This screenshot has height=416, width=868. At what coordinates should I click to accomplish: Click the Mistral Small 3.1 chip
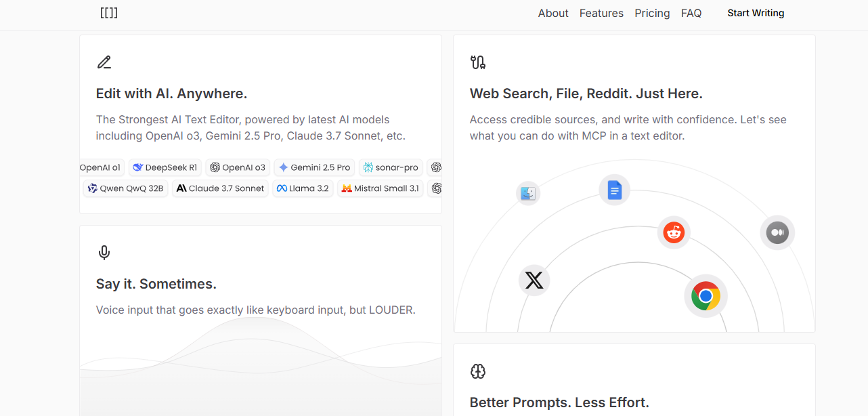pyautogui.click(x=380, y=188)
